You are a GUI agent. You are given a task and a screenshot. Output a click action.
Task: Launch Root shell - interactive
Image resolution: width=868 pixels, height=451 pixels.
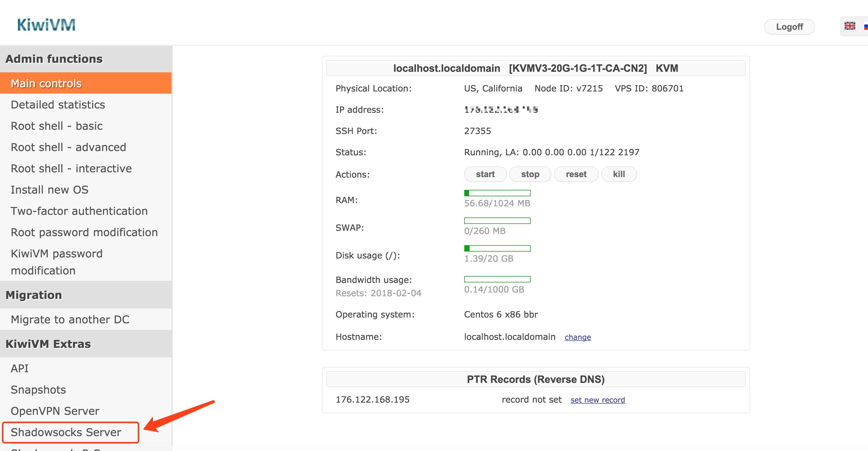coord(71,168)
